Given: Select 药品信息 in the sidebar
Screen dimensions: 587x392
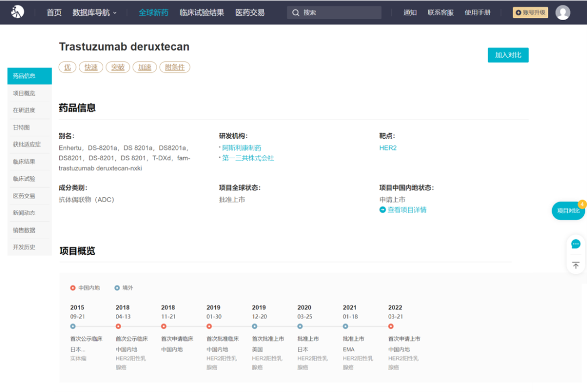Looking at the screenshot, I should coord(29,76).
